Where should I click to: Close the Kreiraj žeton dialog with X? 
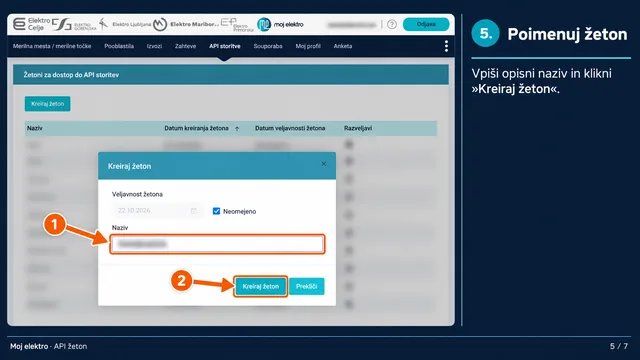[324, 164]
